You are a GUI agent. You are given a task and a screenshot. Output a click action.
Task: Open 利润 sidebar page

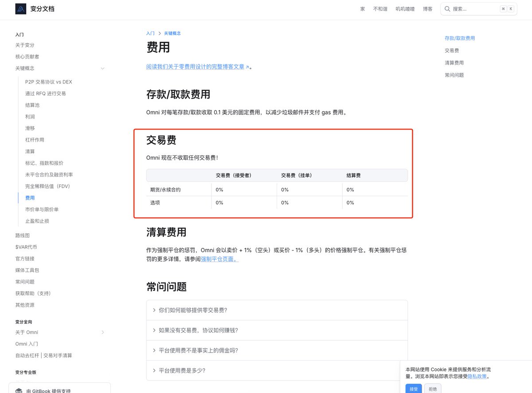30,117
